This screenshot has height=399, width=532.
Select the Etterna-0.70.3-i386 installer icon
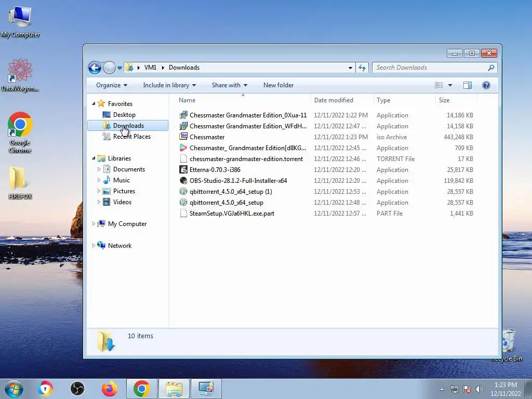coord(183,170)
